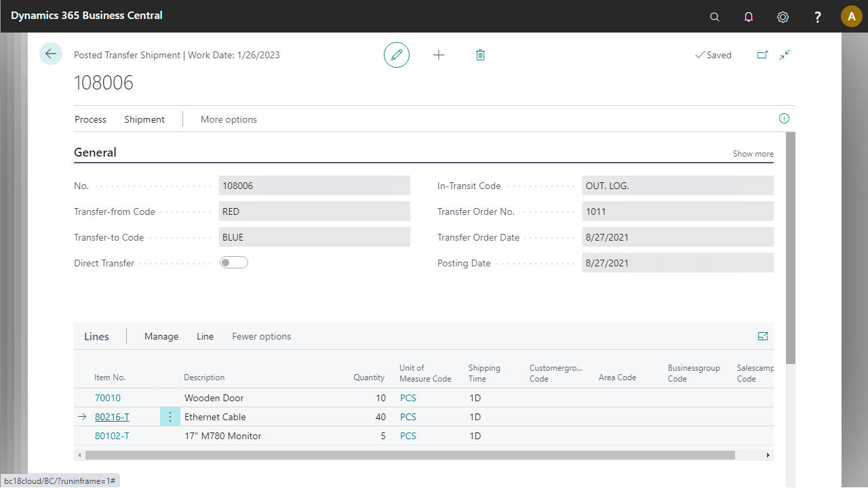Screen dimensions: 868x488
Task: Click the collapse page arrows icon
Action: pos(785,55)
